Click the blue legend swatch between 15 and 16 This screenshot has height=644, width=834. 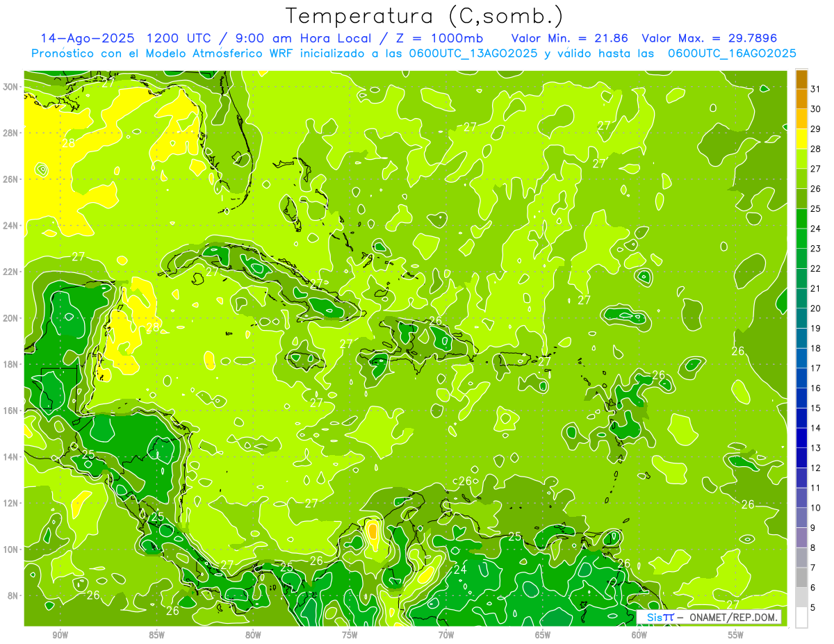coord(801,398)
